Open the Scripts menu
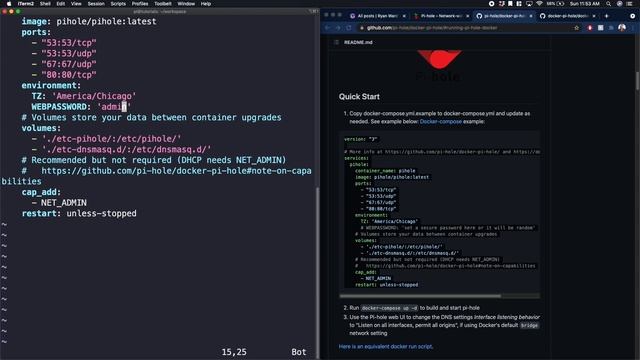Viewport: 640px width, 360px height. [118, 4]
